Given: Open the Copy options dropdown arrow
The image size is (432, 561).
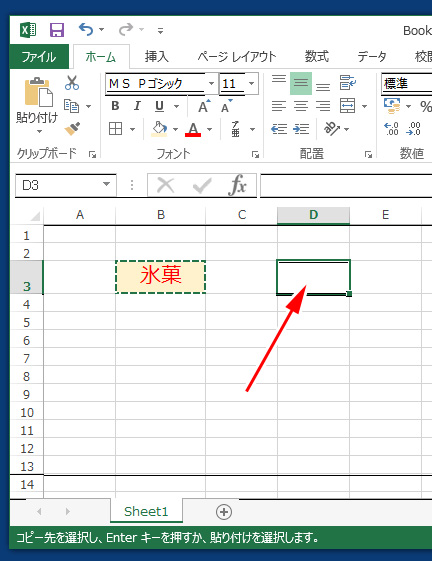Looking at the screenshot, I should coord(88,106).
